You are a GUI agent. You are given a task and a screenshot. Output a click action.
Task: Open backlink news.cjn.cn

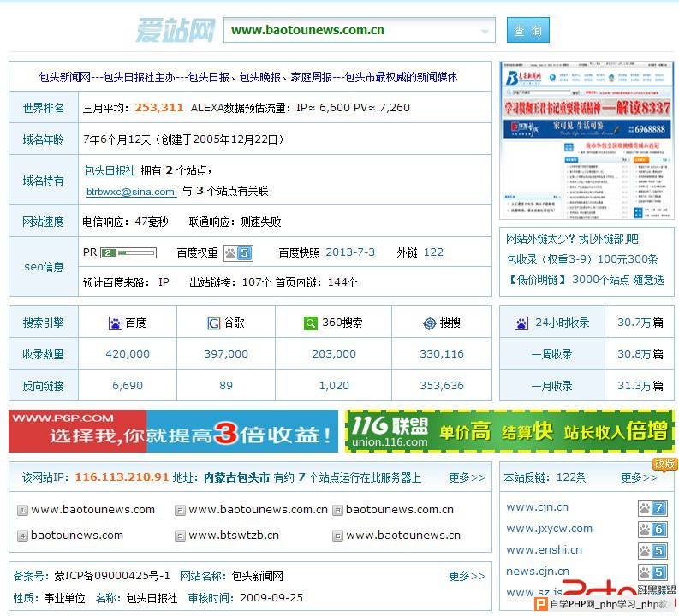point(538,571)
